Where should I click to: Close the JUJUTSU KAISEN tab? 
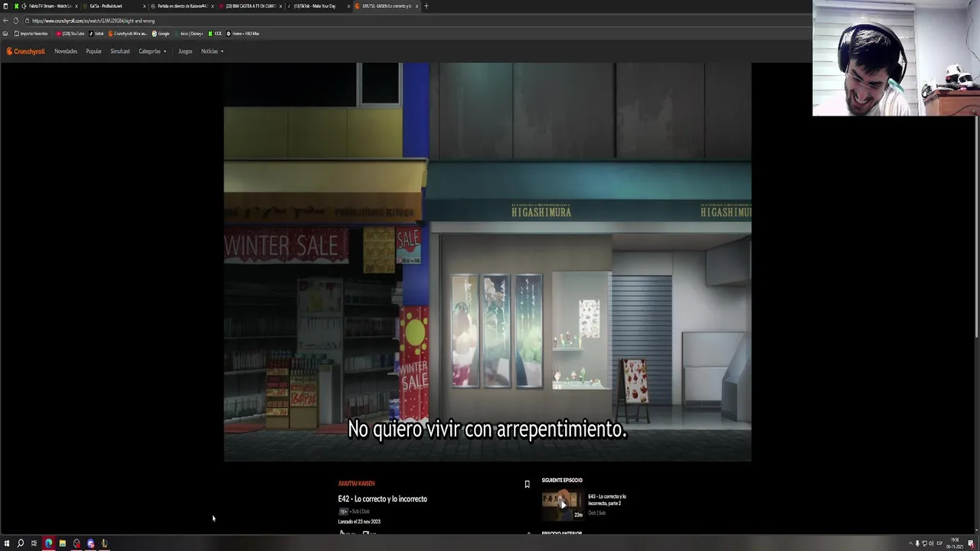[416, 6]
